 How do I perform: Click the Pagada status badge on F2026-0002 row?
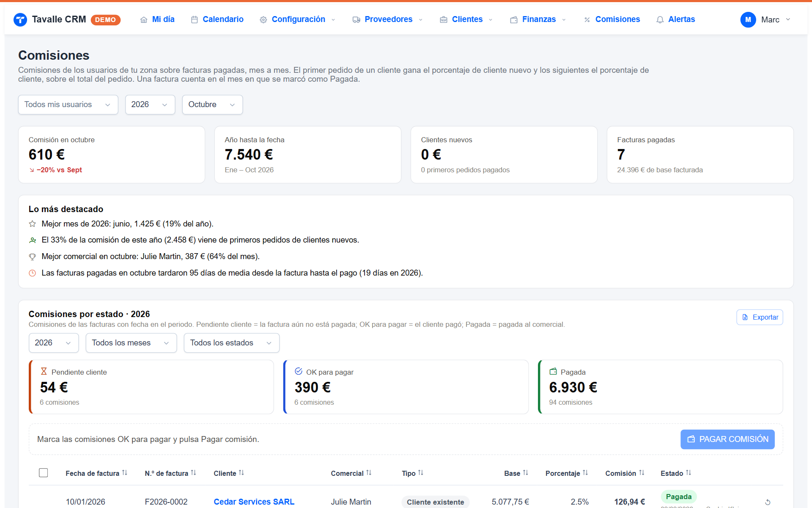pos(679,497)
